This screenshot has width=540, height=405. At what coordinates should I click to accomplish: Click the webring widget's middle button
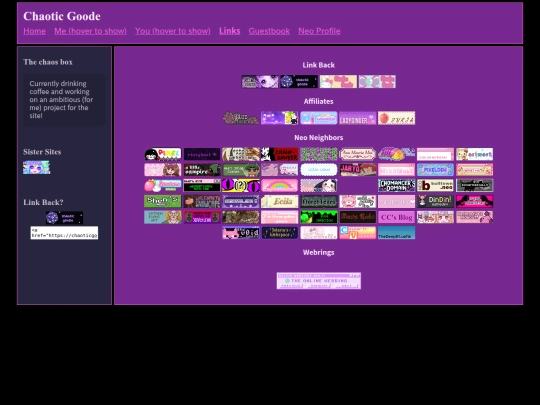click(319, 286)
